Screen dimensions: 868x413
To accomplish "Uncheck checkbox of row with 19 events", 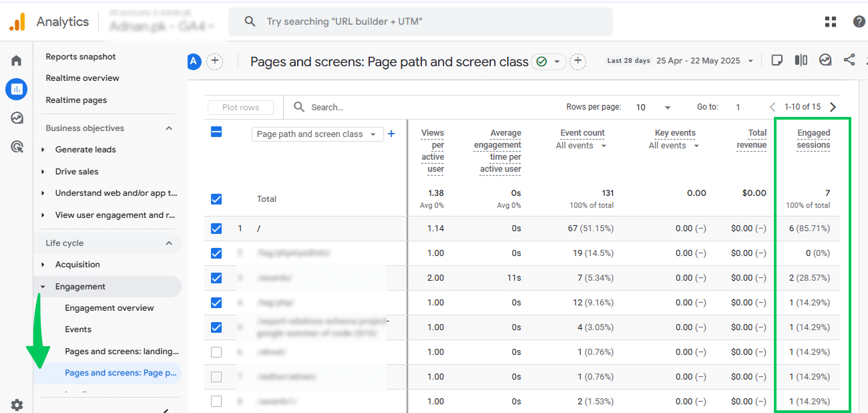I will [216, 253].
